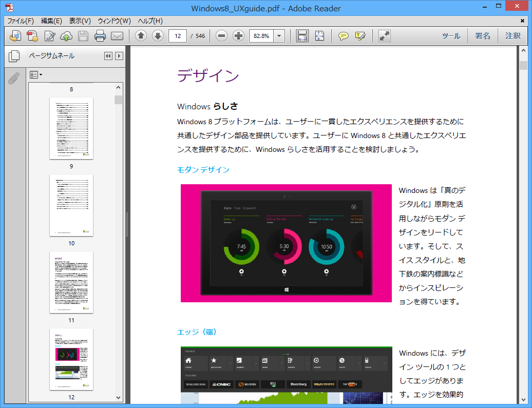Viewport: 532px width, 408px height.
Task: Zoom out with the minus button
Action: (x=221, y=36)
